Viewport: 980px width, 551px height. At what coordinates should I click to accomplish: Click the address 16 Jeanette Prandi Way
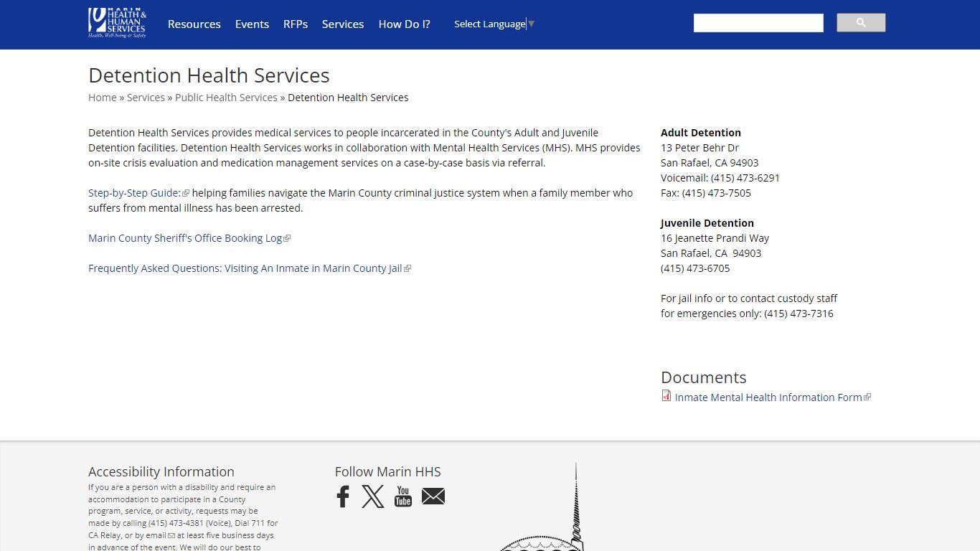(x=715, y=238)
